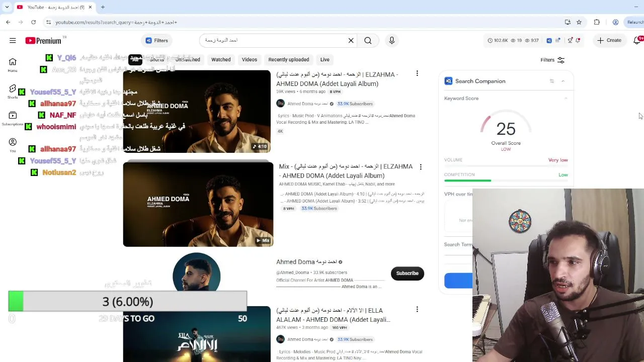Open the Create menu button

point(609,40)
